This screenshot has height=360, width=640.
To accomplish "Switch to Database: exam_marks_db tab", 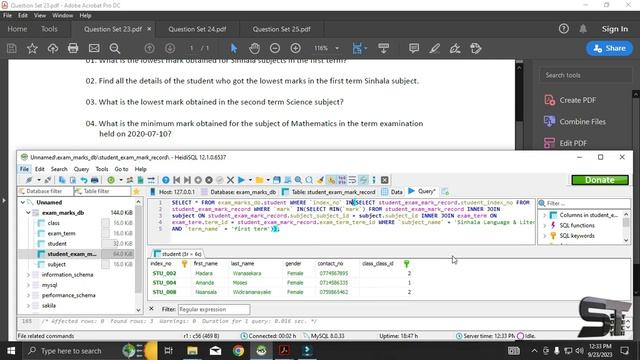I will (x=238, y=191).
